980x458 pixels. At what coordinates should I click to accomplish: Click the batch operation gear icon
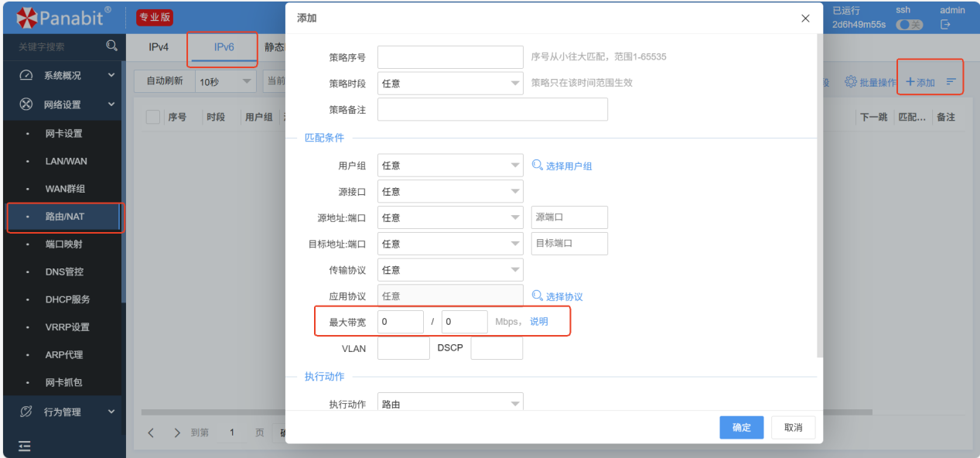(850, 82)
